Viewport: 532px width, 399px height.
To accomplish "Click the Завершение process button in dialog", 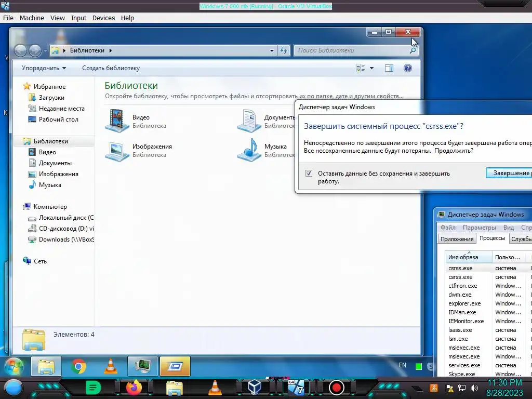I will click(x=509, y=173).
